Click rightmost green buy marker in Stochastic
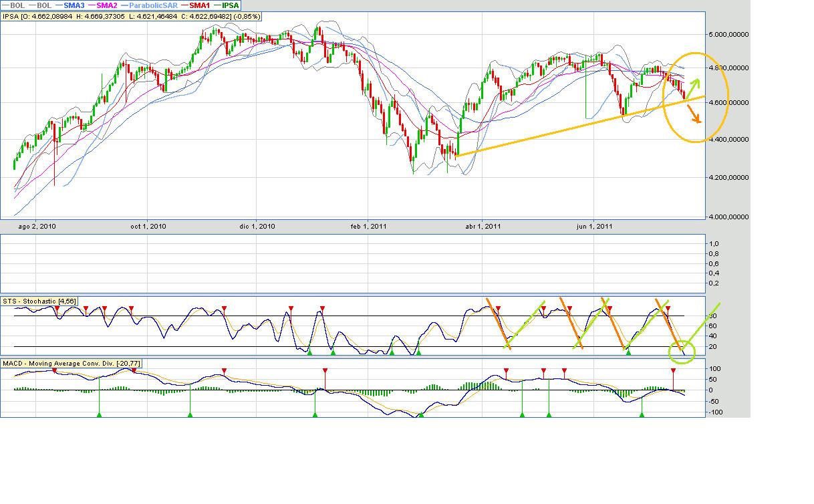Viewport: 814px width, 504px height. click(x=628, y=352)
